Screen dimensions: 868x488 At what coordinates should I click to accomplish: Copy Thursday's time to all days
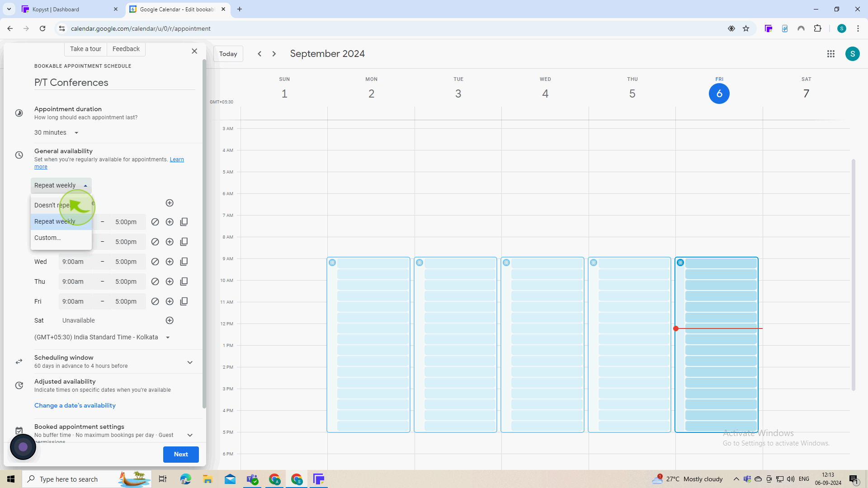(x=184, y=282)
